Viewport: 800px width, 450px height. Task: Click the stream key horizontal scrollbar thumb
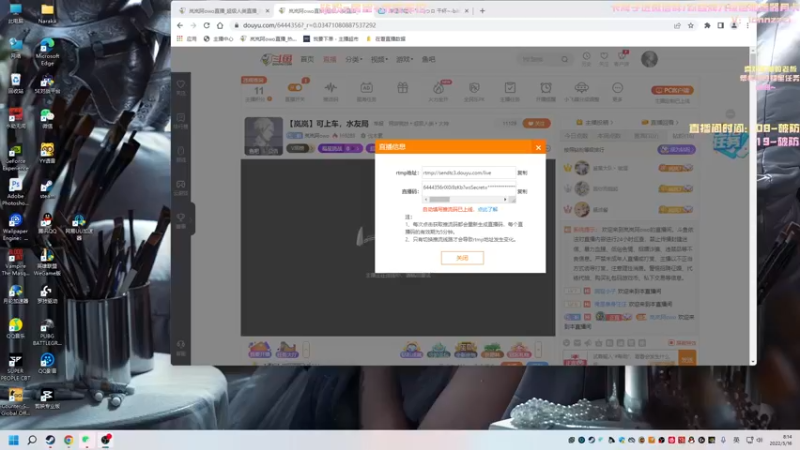(x=439, y=199)
